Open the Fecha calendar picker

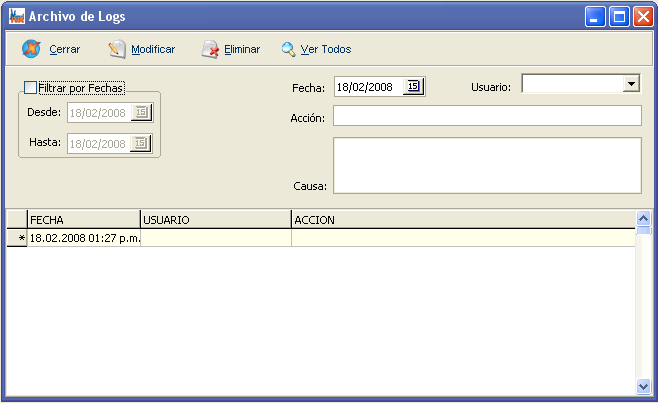click(x=414, y=87)
